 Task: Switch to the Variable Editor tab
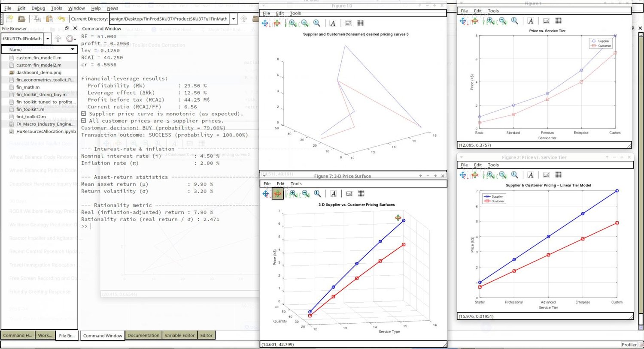(x=179, y=335)
